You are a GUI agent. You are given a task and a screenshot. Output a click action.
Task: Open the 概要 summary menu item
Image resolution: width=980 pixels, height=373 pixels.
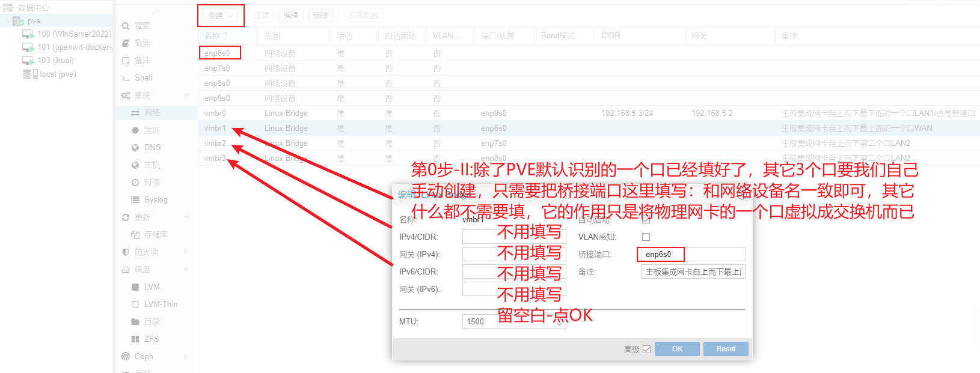[142, 43]
